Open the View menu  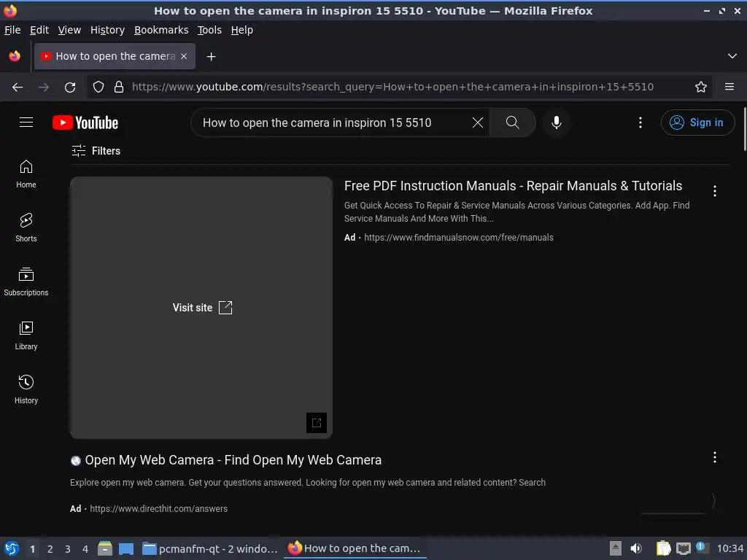click(69, 30)
